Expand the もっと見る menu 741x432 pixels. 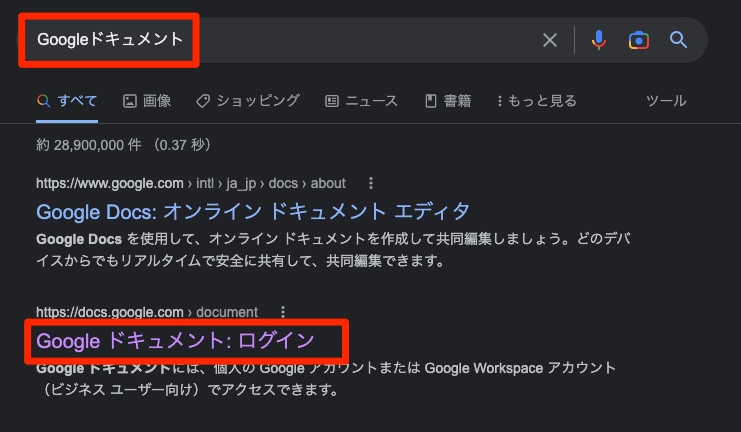pos(537,101)
